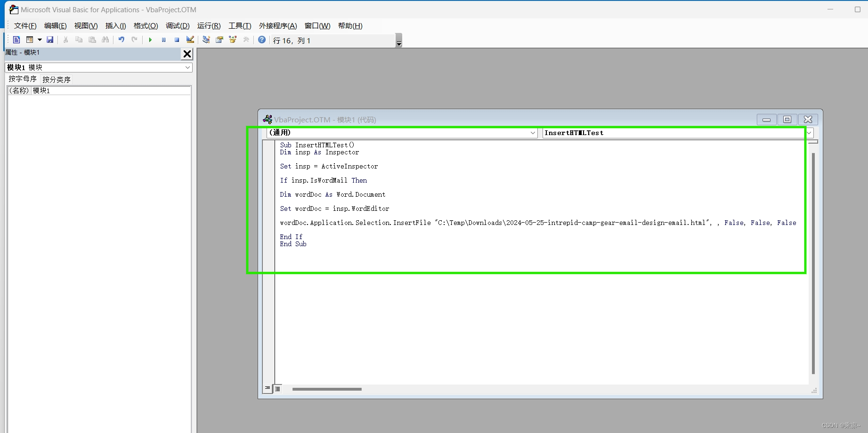Open Project Explorer icon
This screenshot has width=868, height=433.
click(x=206, y=40)
